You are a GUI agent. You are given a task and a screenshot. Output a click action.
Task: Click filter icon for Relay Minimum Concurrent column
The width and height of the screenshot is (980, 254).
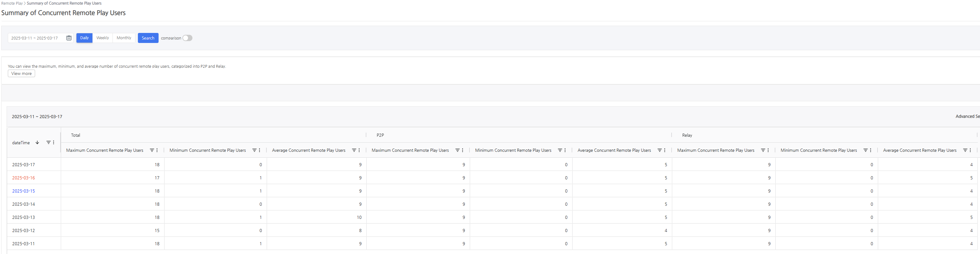(866, 151)
